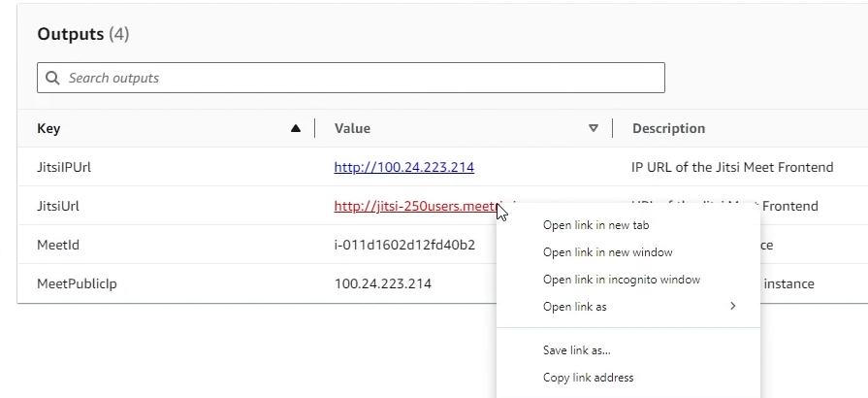The width and height of the screenshot is (868, 398).
Task: Click the plain-text 100.24.223.214 MeetPublicIp value
Action: [x=383, y=283]
